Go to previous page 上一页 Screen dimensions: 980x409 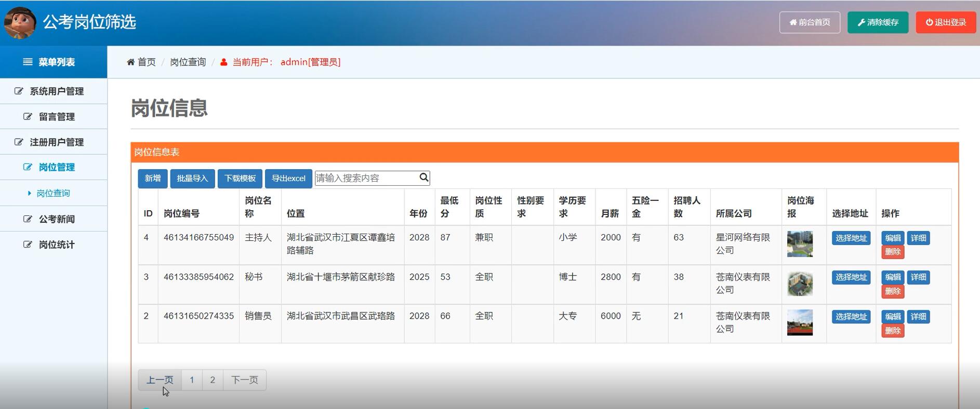[160, 380]
